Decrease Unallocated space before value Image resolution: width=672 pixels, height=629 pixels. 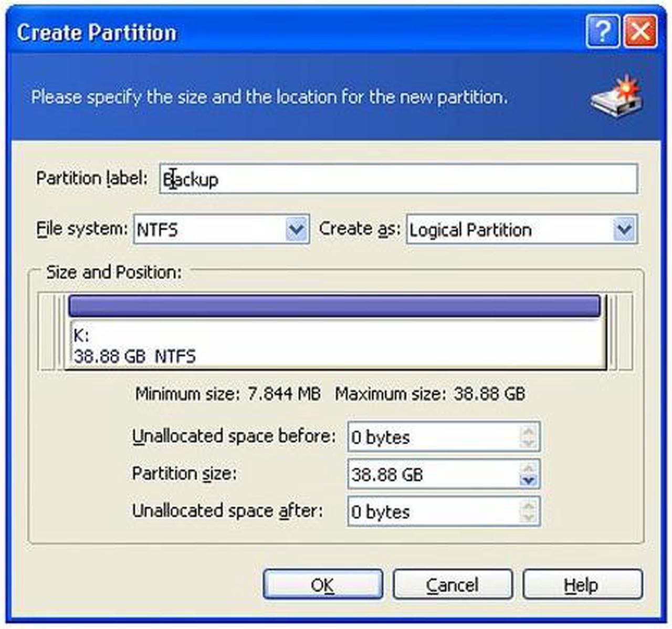click(x=529, y=444)
